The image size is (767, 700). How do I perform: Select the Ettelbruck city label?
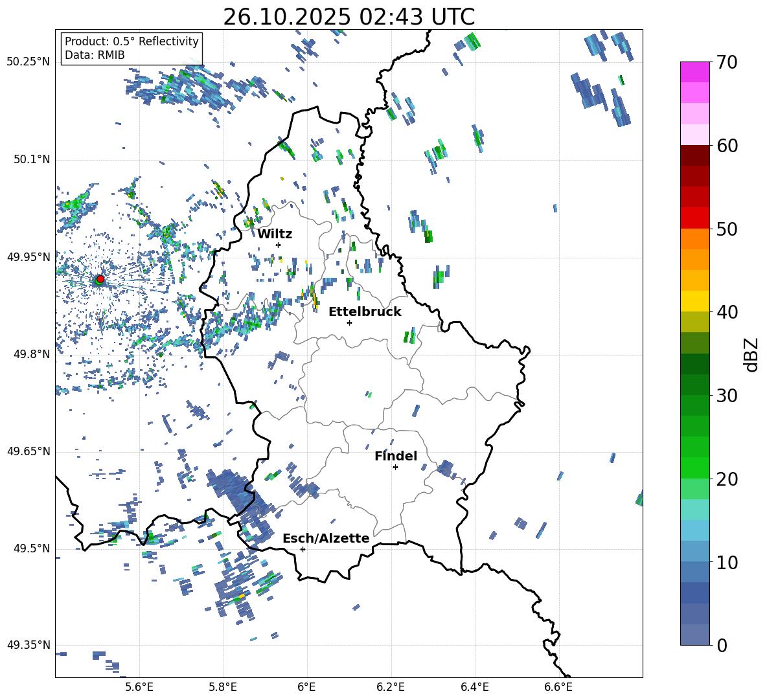click(365, 311)
